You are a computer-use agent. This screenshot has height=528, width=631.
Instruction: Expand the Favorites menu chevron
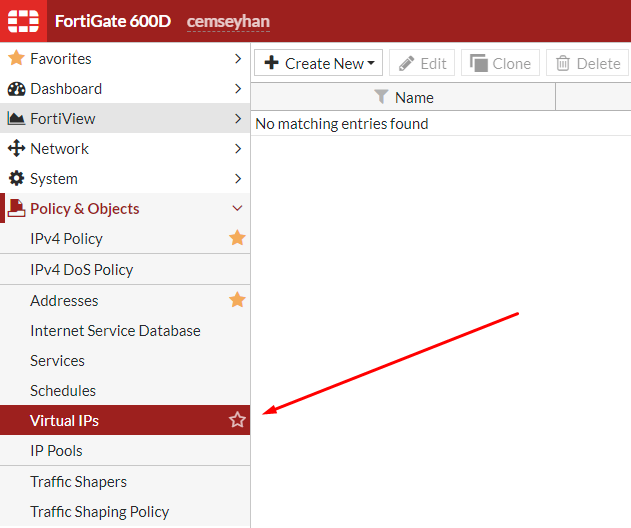(238, 59)
